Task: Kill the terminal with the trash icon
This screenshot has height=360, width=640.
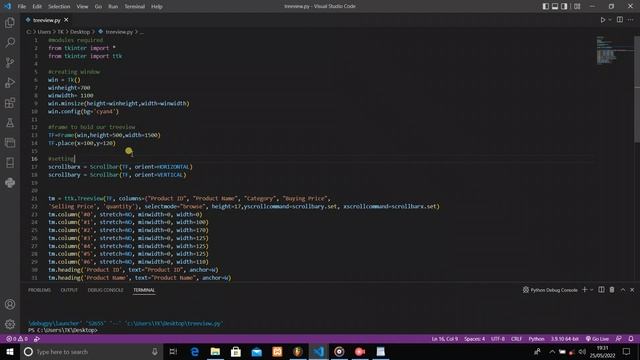Action: [612, 290]
